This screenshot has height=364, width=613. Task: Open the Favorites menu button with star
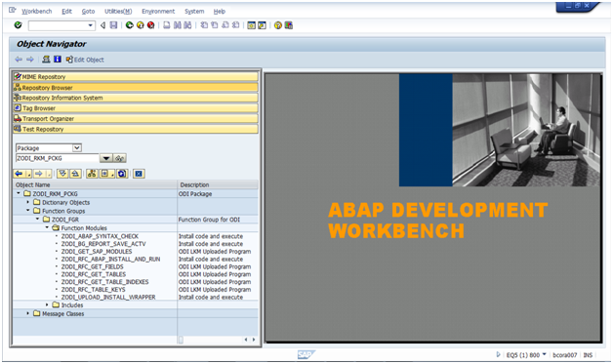(x=106, y=174)
